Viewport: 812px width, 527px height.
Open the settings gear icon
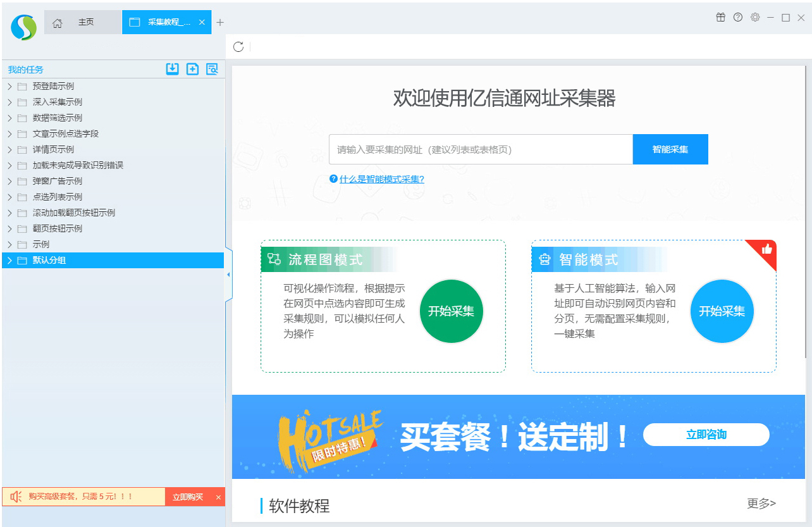tap(754, 18)
